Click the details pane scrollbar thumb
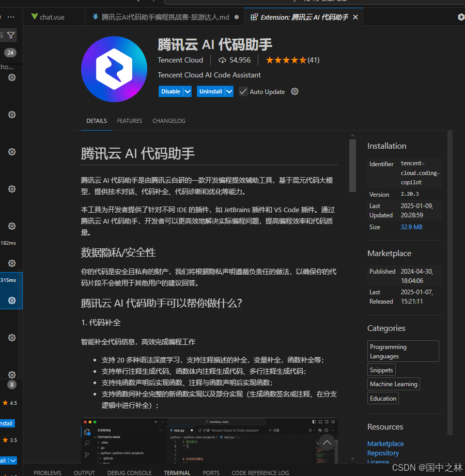Viewport: 465px width, 476px height. pos(352,166)
